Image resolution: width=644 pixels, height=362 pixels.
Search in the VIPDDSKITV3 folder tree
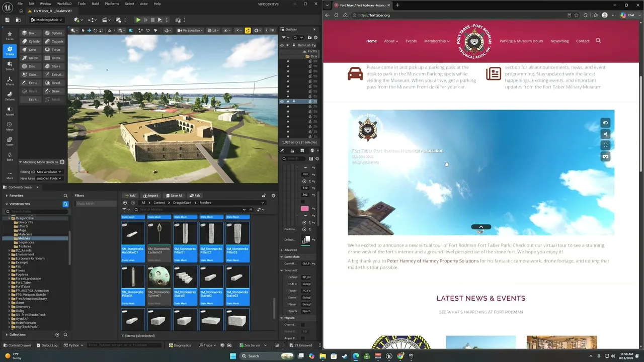pyautogui.click(x=65, y=204)
